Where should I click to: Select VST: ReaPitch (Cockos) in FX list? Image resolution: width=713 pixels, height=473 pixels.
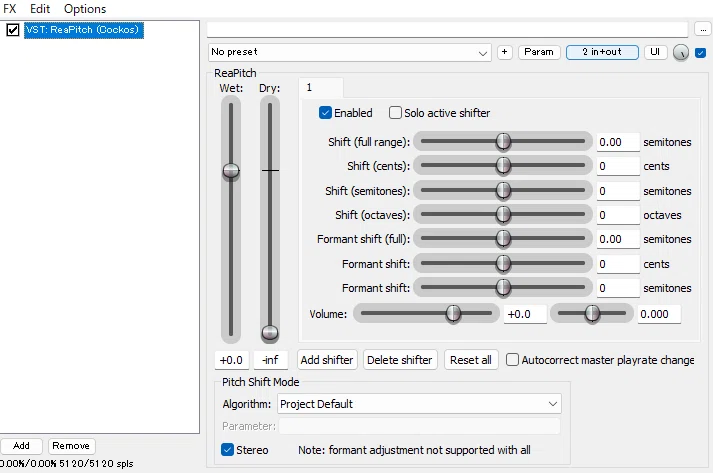[84, 30]
